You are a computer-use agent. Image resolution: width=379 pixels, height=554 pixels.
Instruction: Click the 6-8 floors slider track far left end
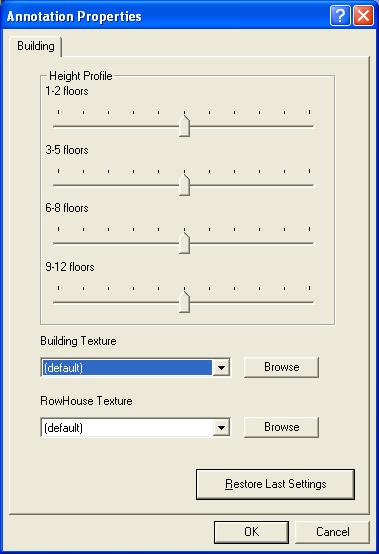click(56, 243)
